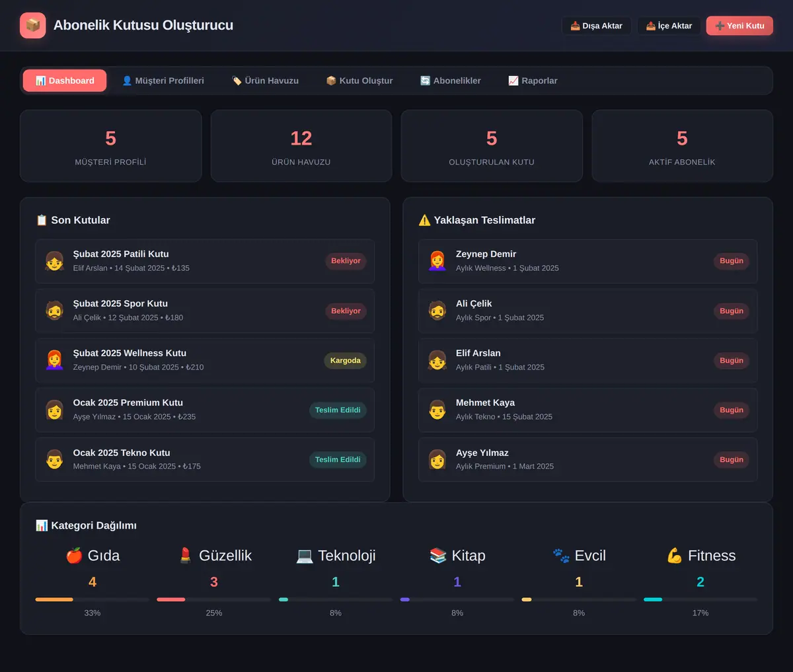Open the Müşteri Profili stat card
The height and width of the screenshot is (672, 793).
[x=111, y=146]
